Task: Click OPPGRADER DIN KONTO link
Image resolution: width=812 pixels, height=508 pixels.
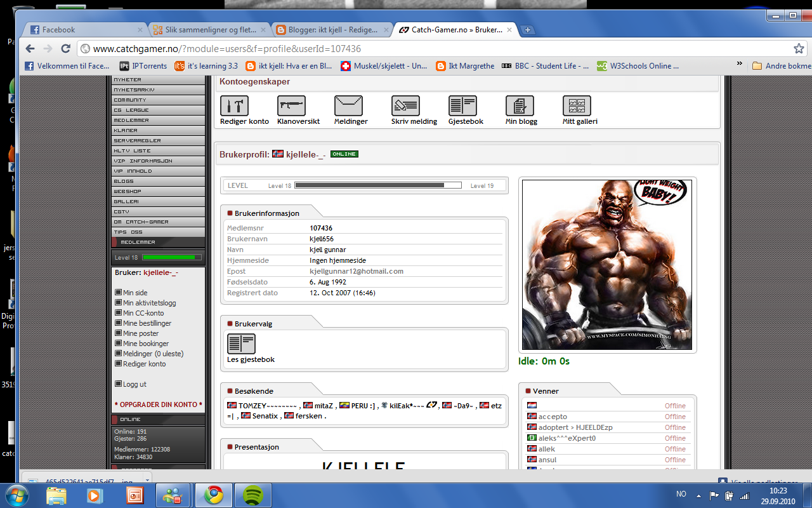Action: [159, 404]
